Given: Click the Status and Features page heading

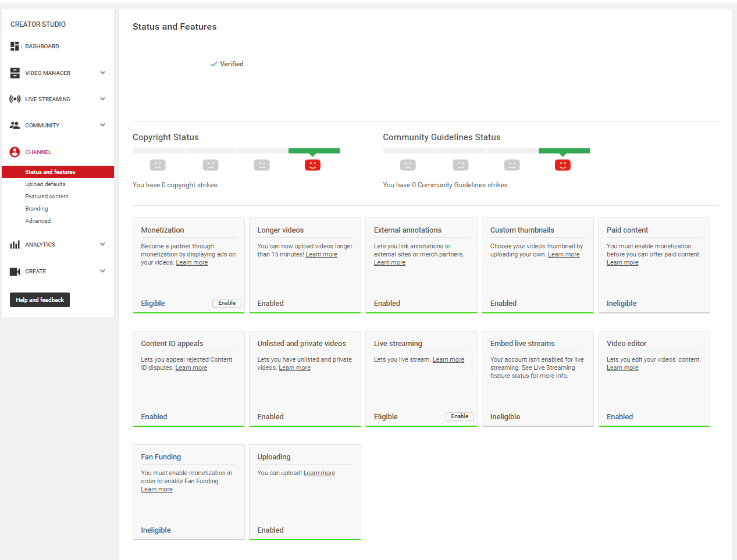Looking at the screenshot, I should point(175,27).
